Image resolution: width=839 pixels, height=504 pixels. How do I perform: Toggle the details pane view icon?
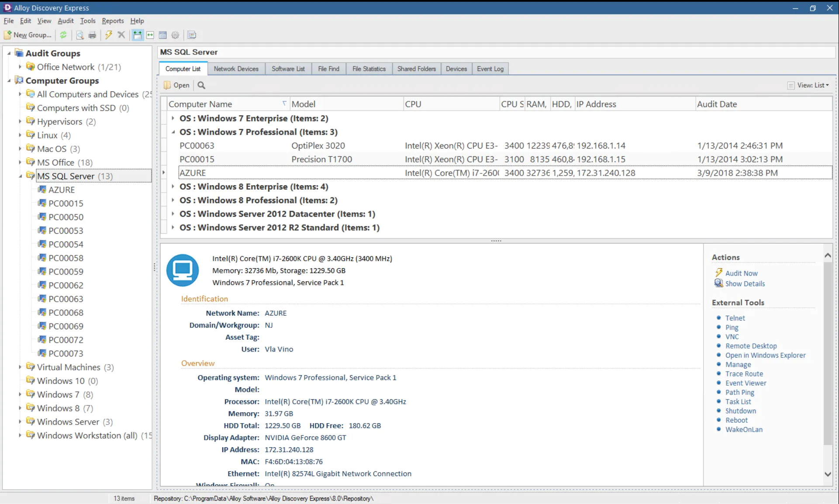point(162,35)
